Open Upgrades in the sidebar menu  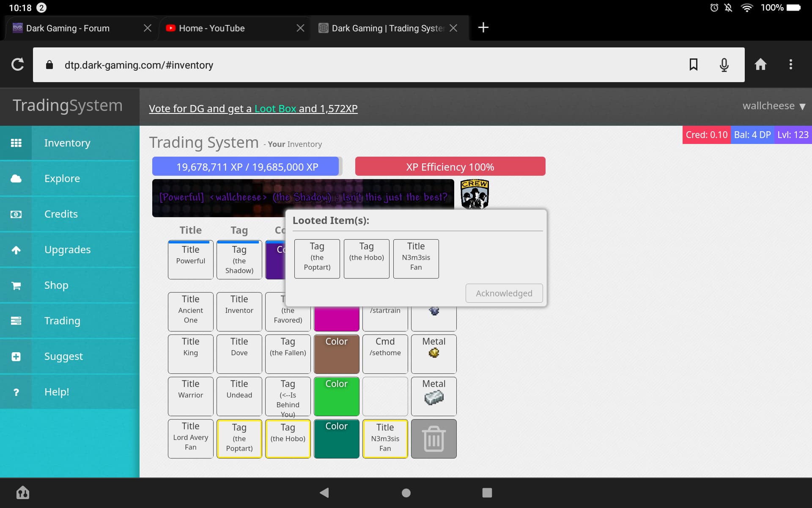tap(70, 250)
